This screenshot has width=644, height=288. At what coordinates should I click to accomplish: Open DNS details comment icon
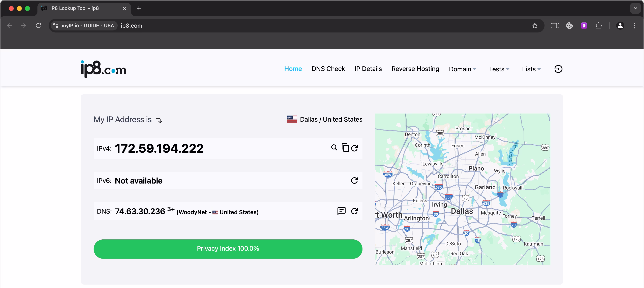[341, 211]
